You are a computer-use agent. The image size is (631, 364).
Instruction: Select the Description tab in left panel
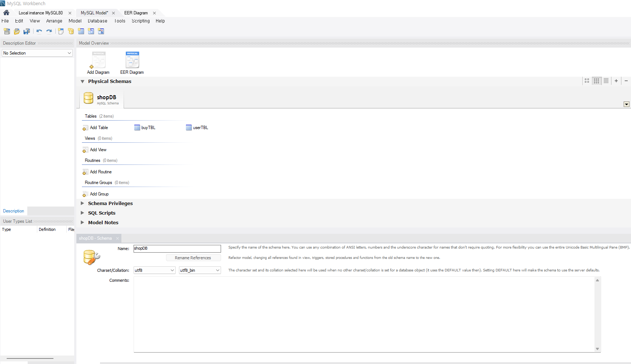tap(14, 211)
